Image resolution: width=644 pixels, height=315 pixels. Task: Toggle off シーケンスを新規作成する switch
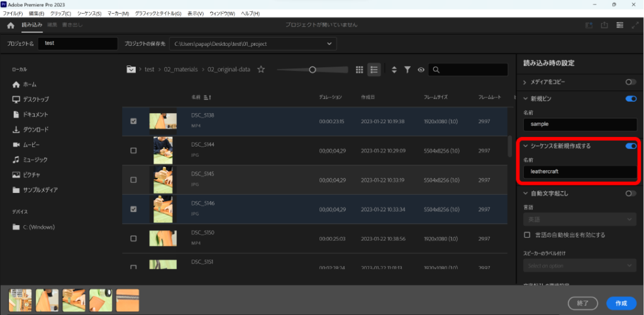click(x=631, y=146)
